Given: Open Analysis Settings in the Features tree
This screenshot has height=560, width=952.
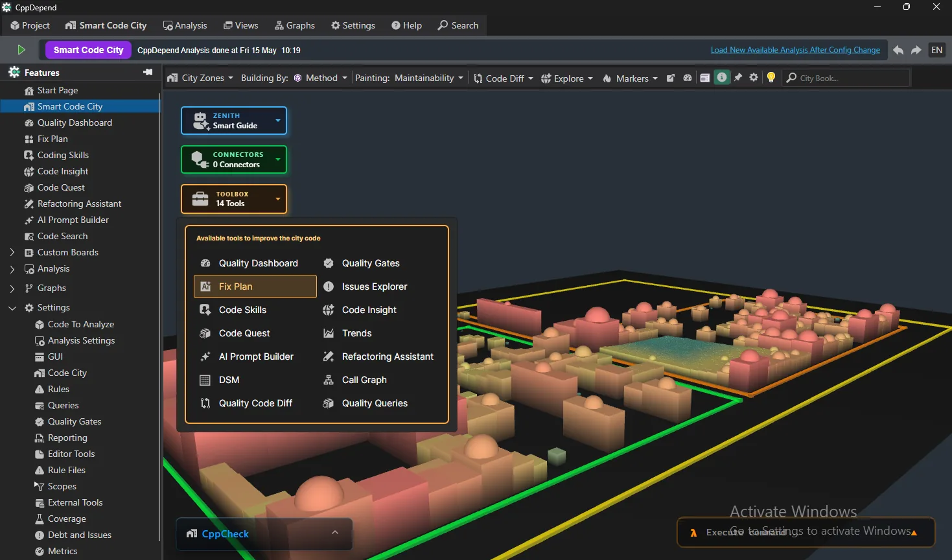Looking at the screenshot, I should [x=80, y=340].
